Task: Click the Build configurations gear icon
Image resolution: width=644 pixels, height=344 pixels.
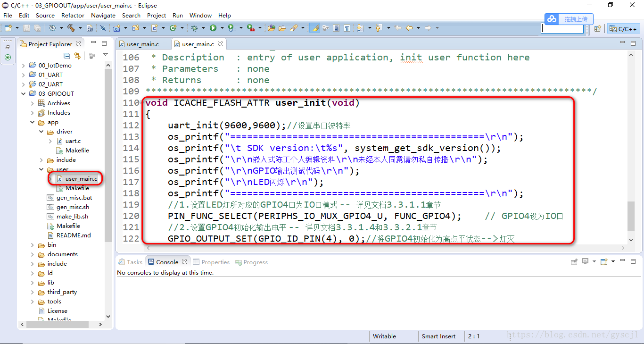Action: tap(52, 28)
